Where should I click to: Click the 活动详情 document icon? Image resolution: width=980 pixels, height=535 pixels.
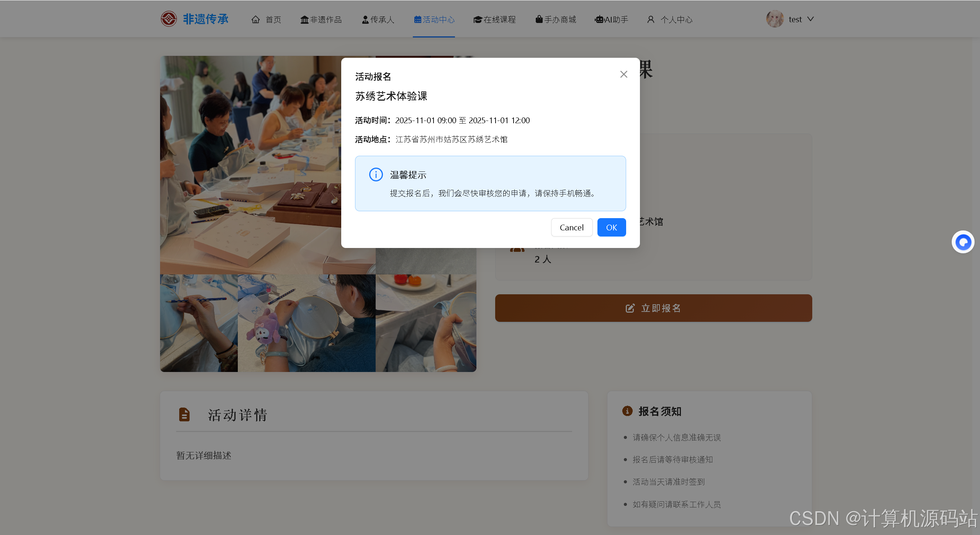tap(184, 414)
